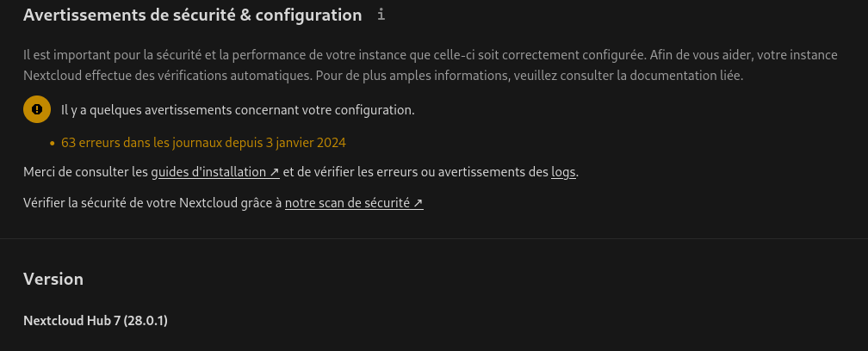The image size is (868, 351).
Task: Click the external arrow after notre scan de sécurité
Action: coord(418,203)
